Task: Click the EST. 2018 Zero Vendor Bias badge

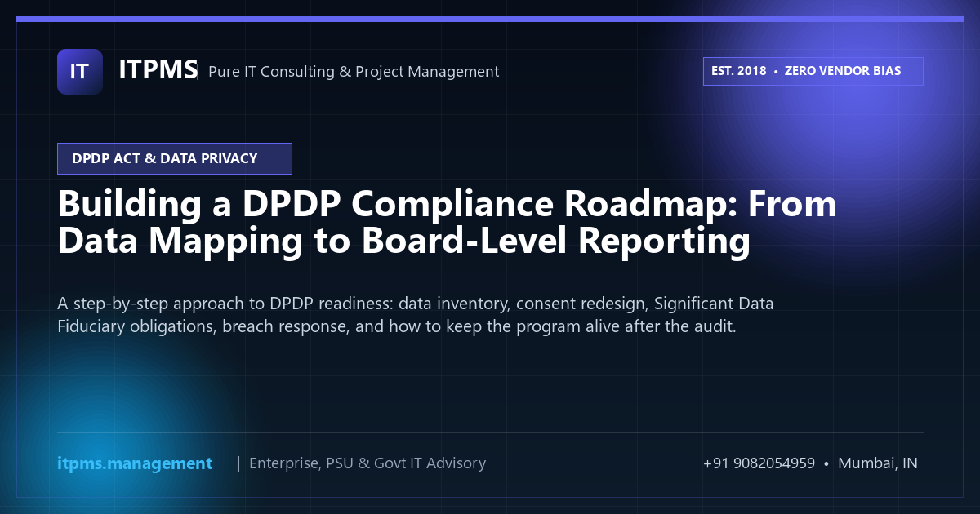Action: [x=813, y=71]
